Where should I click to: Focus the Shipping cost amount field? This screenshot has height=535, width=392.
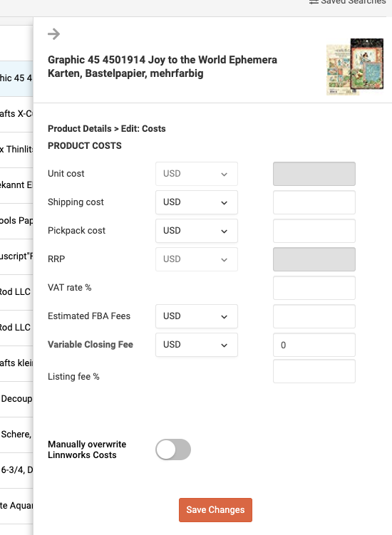pos(314,202)
